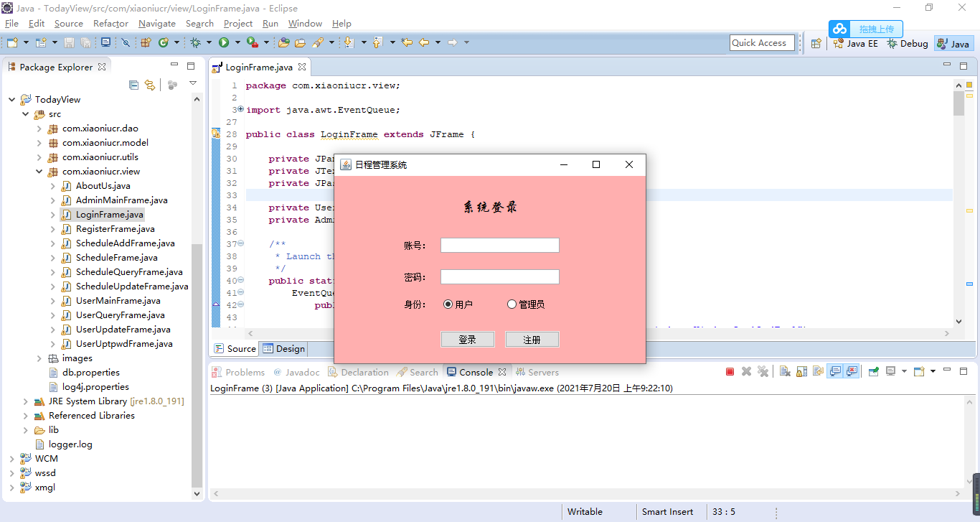Viewport: 980px width, 522px height.
Task: Open the Window menu
Action: [305, 23]
